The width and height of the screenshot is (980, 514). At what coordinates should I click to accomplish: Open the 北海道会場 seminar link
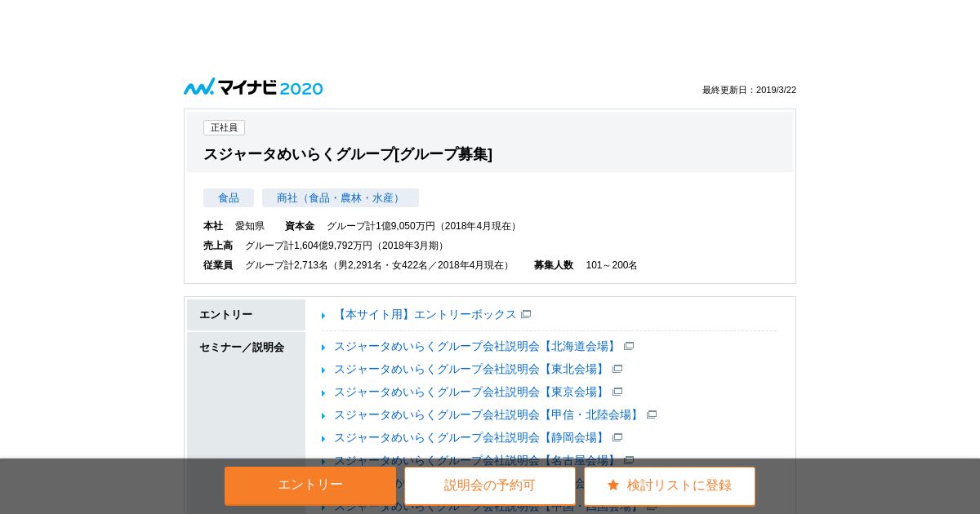point(476,346)
